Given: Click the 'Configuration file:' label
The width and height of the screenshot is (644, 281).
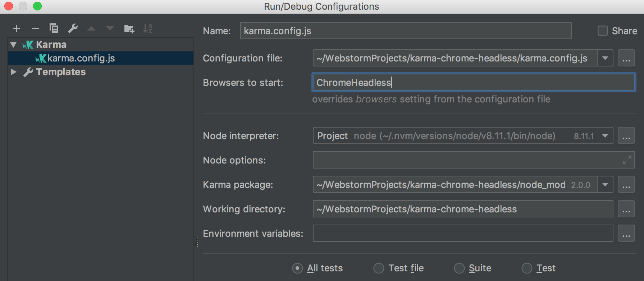Looking at the screenshot, I should (x=243, y=58).
